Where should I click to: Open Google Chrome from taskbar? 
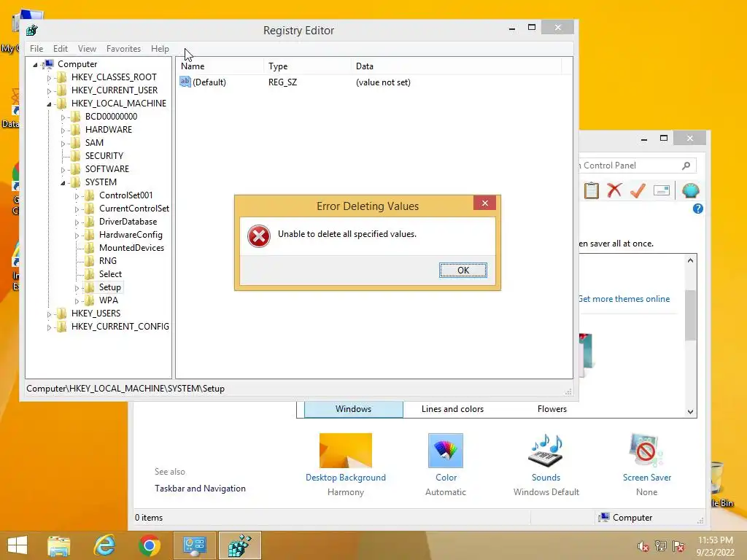[x=150, y=545]
